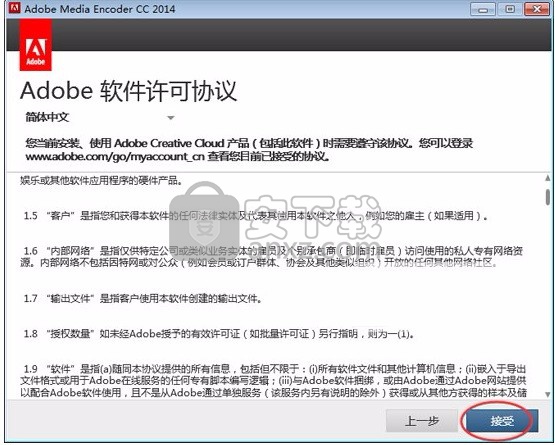Click the scrollbar down arrow
Image resolution: width=555 pixels, height=445 pixels.
(x=548, y=394)
